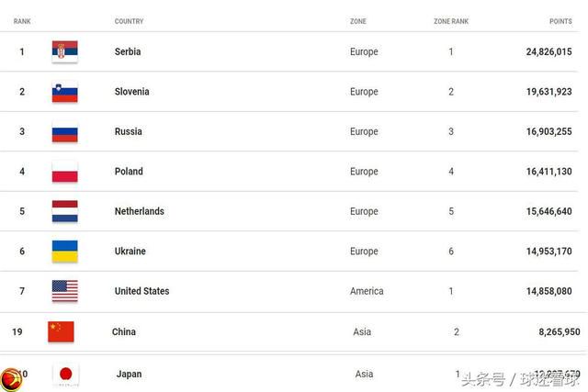Click the America zone in the United States row
Image resolution: width=588 pixels, height=392 pixels.
click(367, 291)
